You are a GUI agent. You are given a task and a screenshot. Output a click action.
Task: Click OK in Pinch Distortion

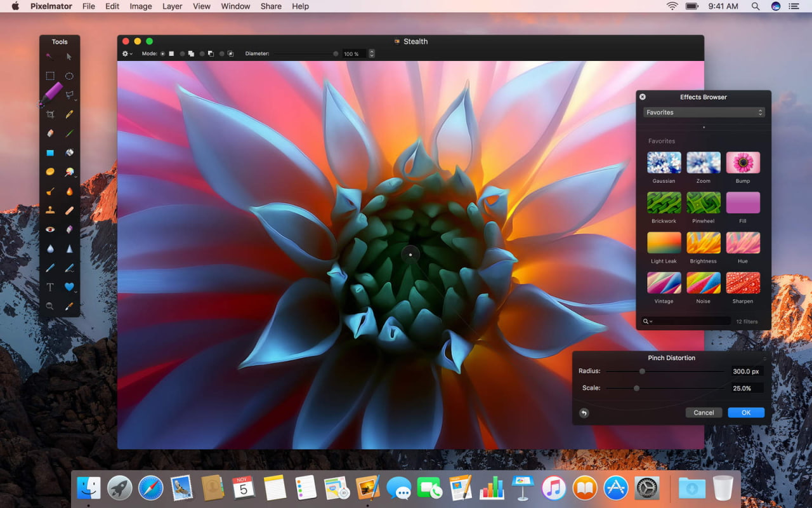(746, 413)
